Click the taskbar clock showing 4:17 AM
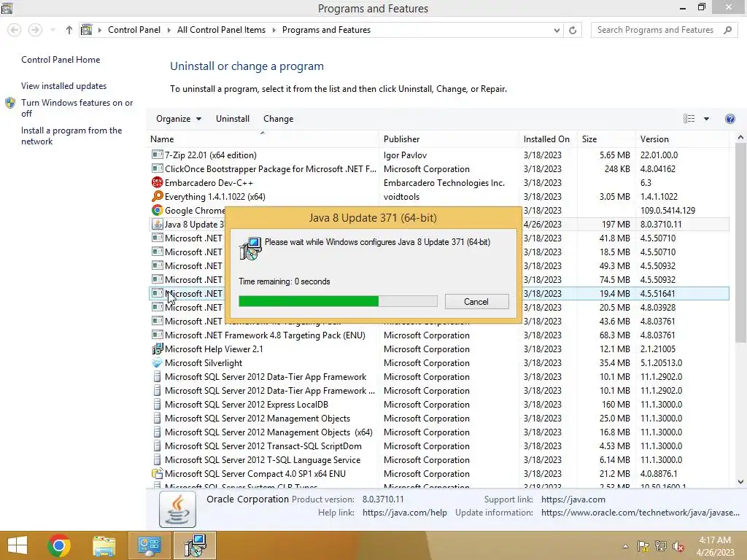 [715, 545]
